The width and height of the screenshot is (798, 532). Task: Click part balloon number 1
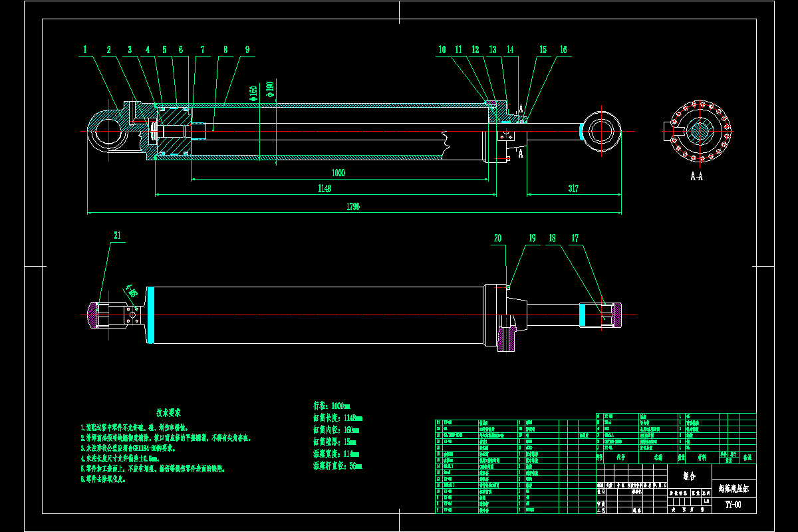point(85,50)
